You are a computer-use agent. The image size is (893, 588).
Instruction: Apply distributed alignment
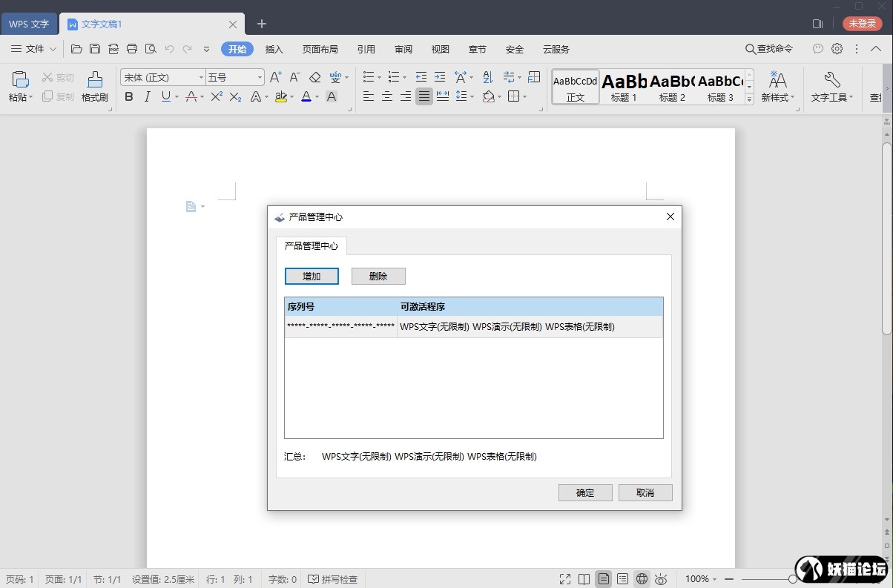443,96
